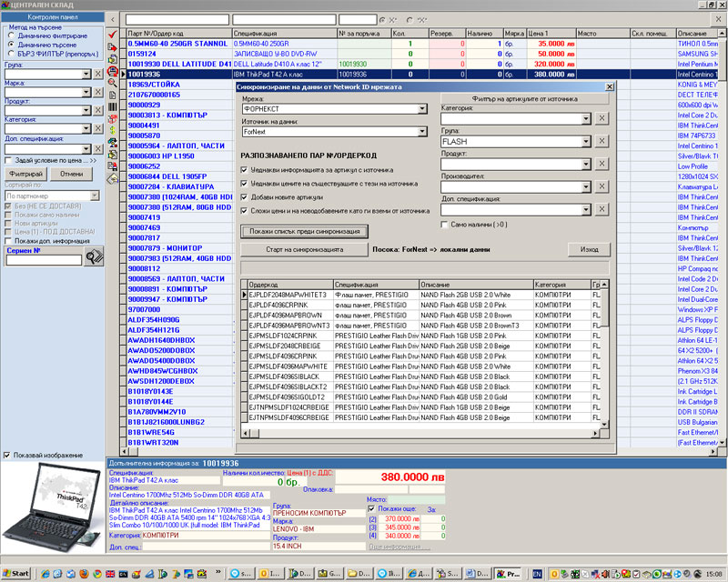Open the Мрежа dropdown showing ФОРНЕКСТ

pyautogui.click(x=422, y=108)
